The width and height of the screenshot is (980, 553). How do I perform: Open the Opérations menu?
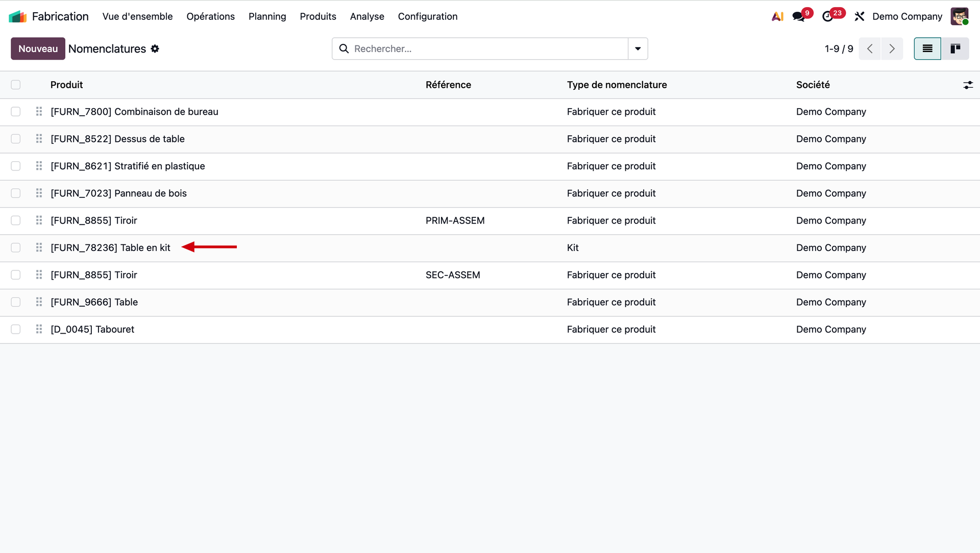(x=210, y=16)
